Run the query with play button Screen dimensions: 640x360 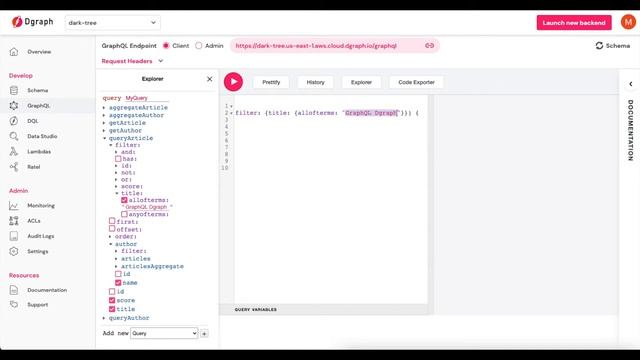tap(233, 82)
